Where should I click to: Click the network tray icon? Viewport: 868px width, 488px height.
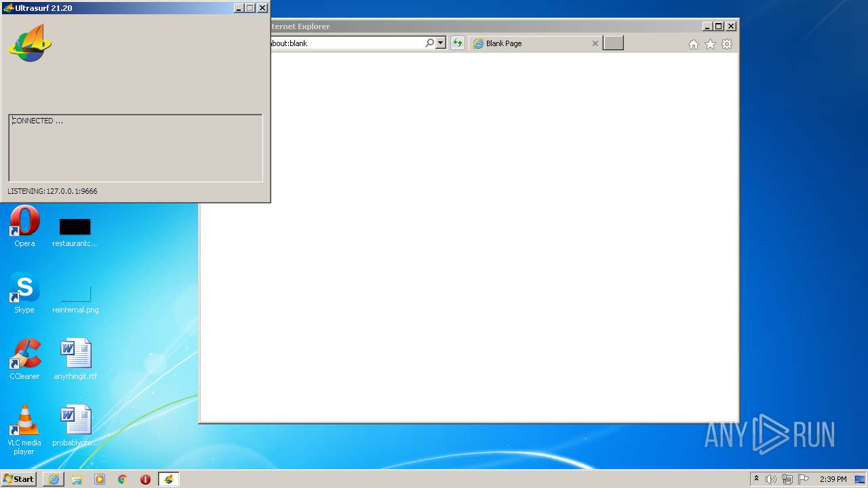(x=787, y=479)
